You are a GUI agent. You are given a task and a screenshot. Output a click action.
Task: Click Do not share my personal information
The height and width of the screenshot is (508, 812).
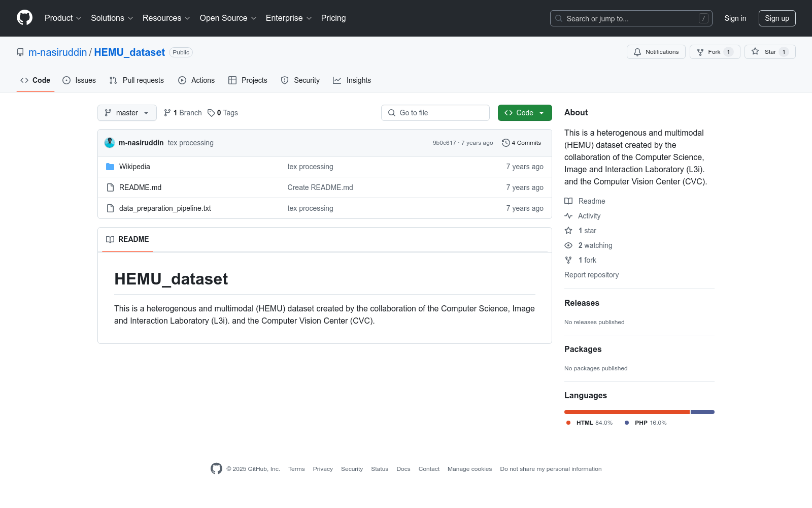[551, 469]
